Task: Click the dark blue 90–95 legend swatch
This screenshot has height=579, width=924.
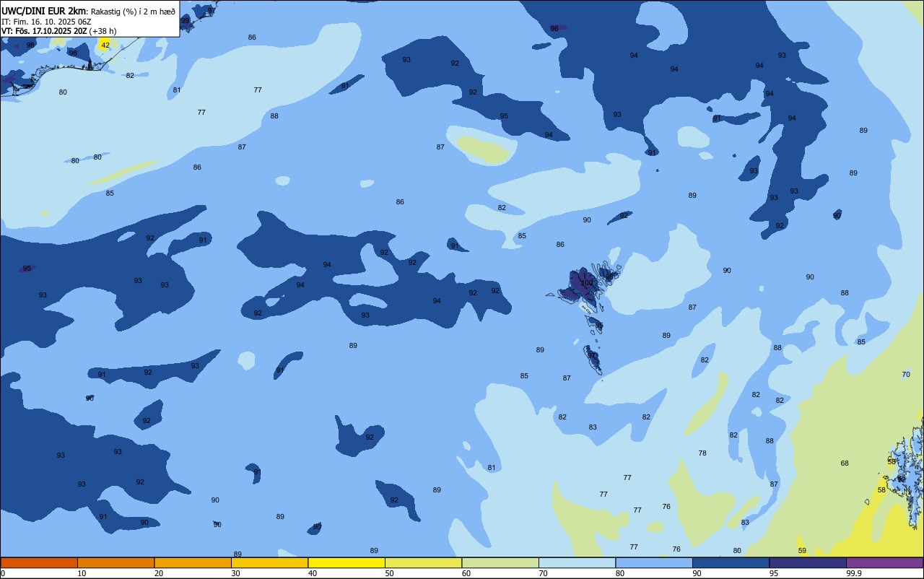Action: (731, 562)
